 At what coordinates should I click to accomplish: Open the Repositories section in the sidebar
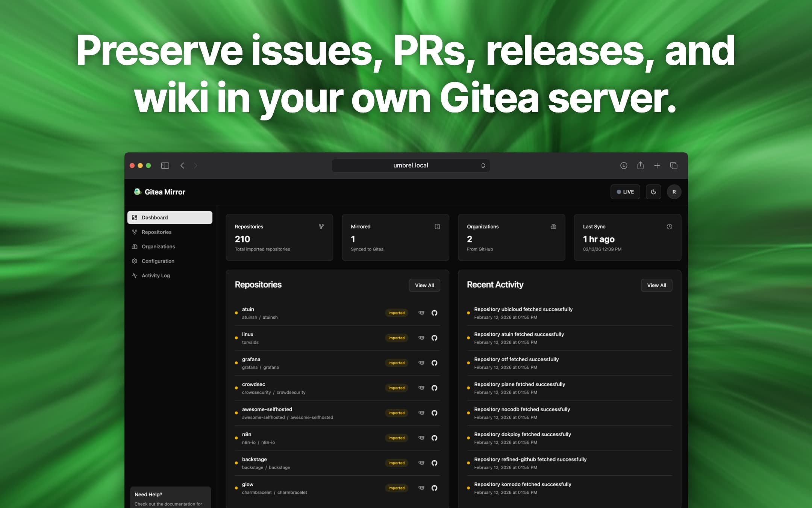pos(156,232)
